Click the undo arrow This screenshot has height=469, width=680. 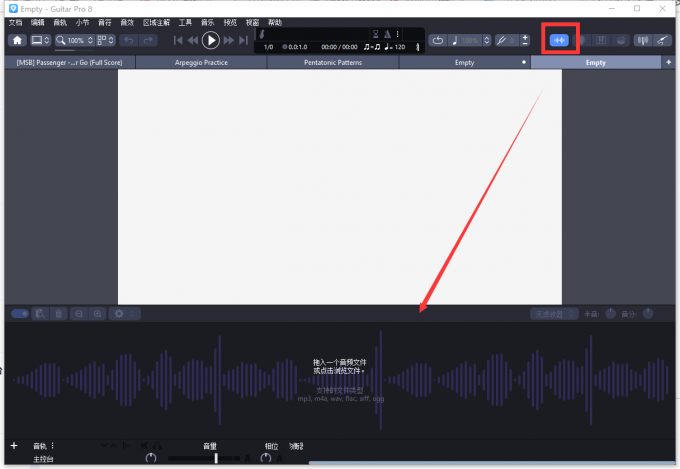click(128, 40)
